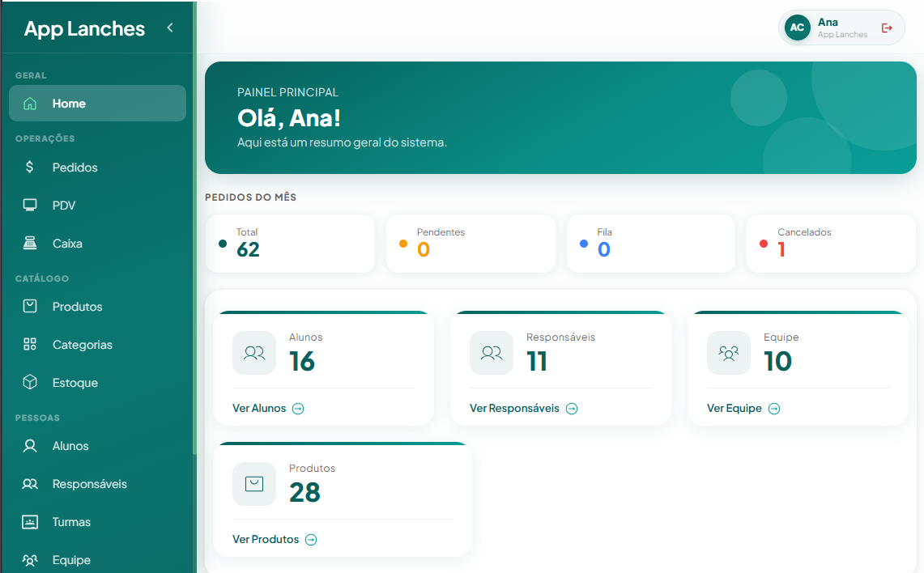The height and width of the screenshot is (573, 924).
Task: Click arrow circle beside Ver Responsáveis
Action: click(572, 409)
